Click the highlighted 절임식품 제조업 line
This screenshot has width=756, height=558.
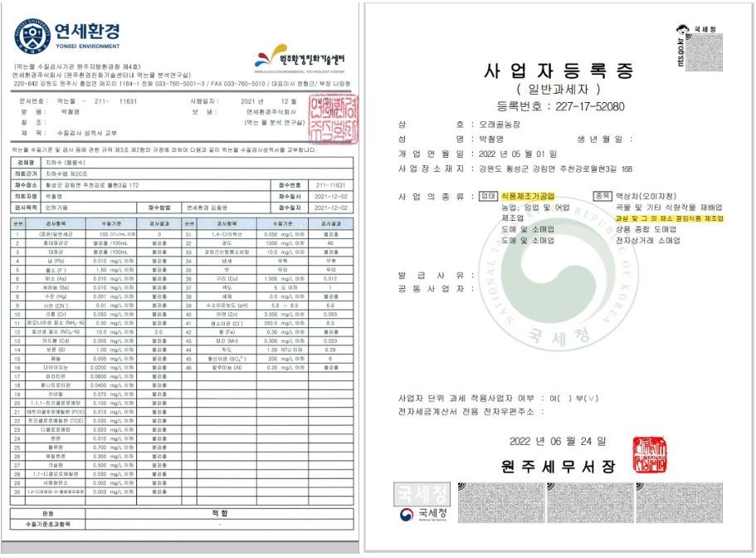pos(669,218)
